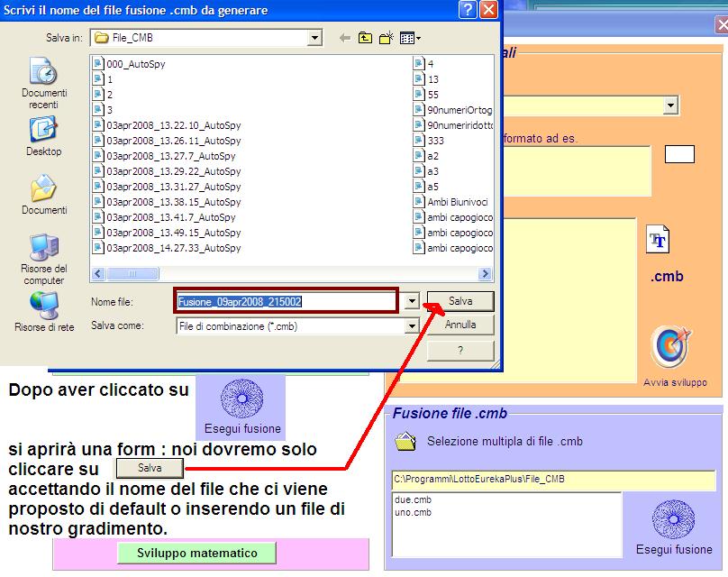Image resolution: width=728 pixels, height=577 pixels.
Task: Open Risorse di rete location
Action: (x=44, y=305)
